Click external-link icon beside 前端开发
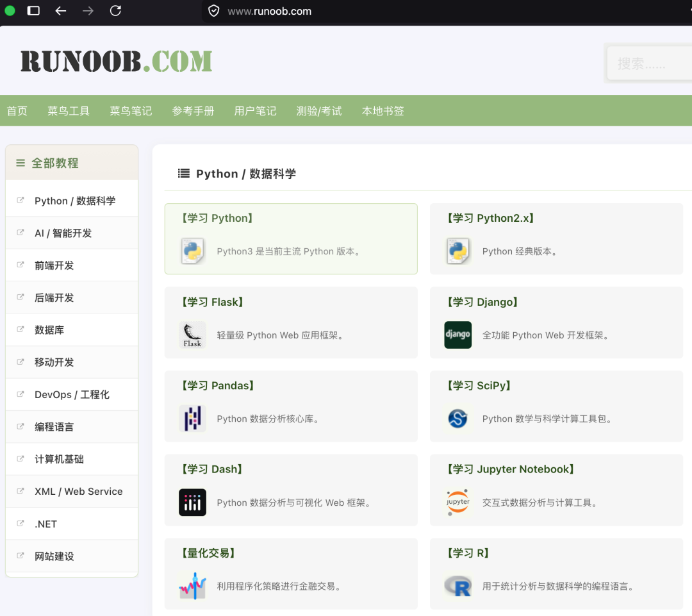 21,265
